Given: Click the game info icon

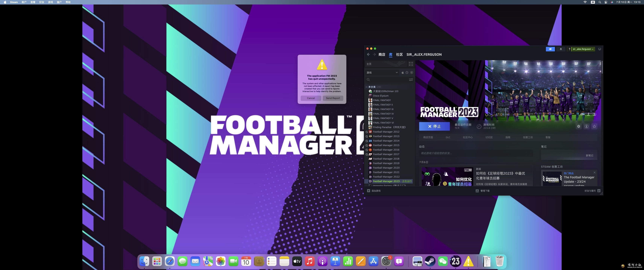Looking at the screenshot, I should (586, 127).
